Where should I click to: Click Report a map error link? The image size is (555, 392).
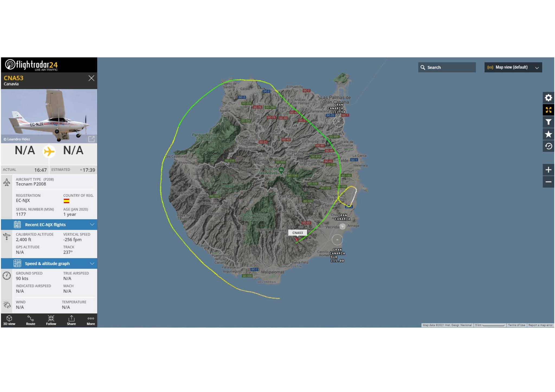tap(540, 325)
